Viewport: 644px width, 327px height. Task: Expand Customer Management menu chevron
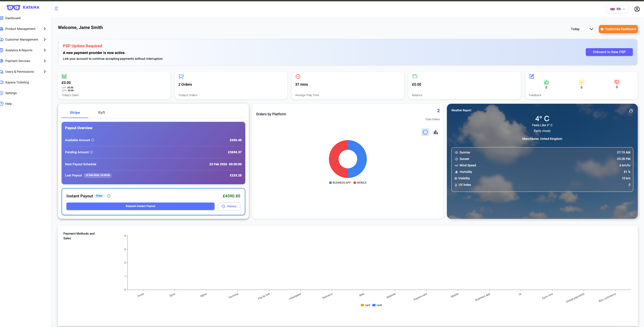point(45,39)
